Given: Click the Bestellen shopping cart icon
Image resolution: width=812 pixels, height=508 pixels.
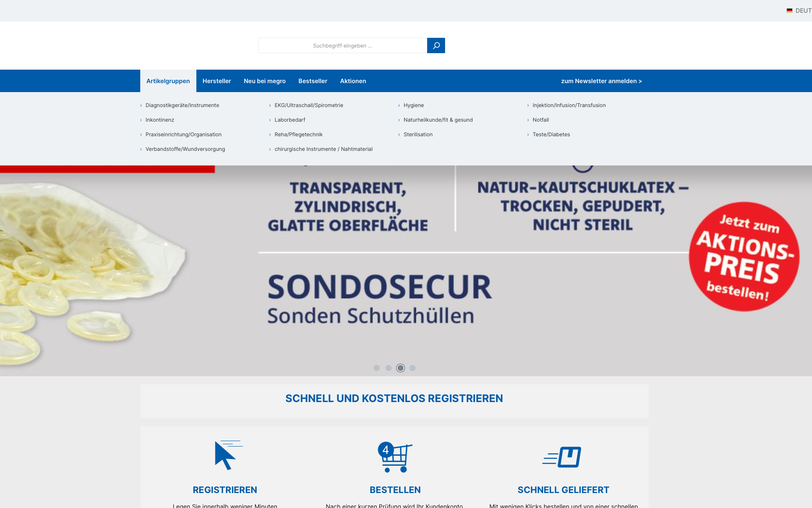Looking at the screenshot, I should point(395,457).
